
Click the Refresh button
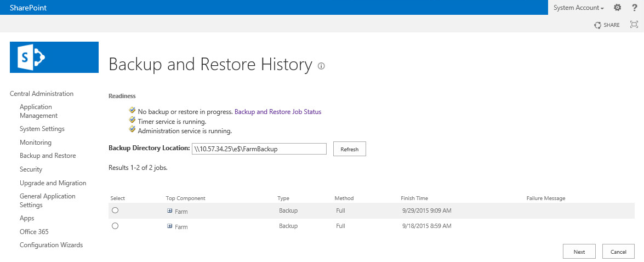350,149
